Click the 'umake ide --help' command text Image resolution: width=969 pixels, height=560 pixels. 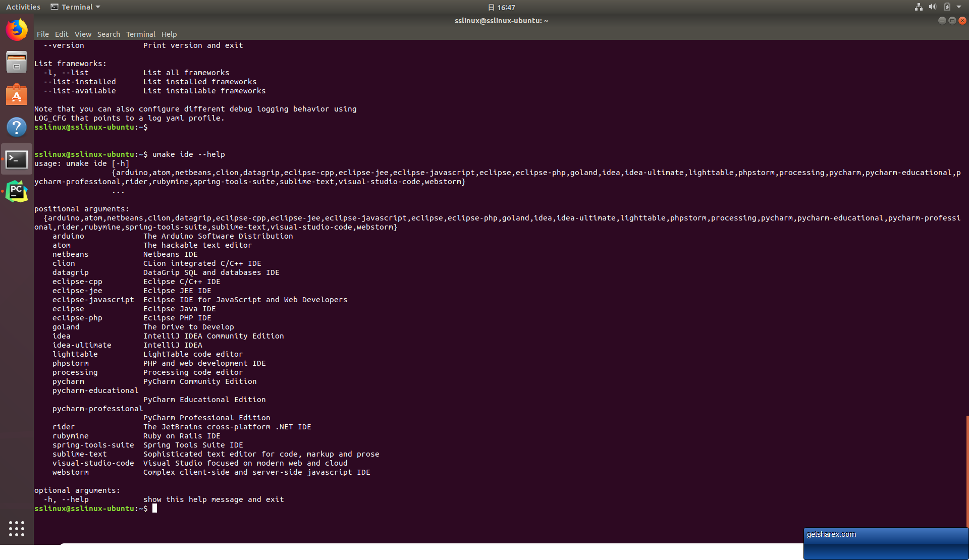pos(189,154)
